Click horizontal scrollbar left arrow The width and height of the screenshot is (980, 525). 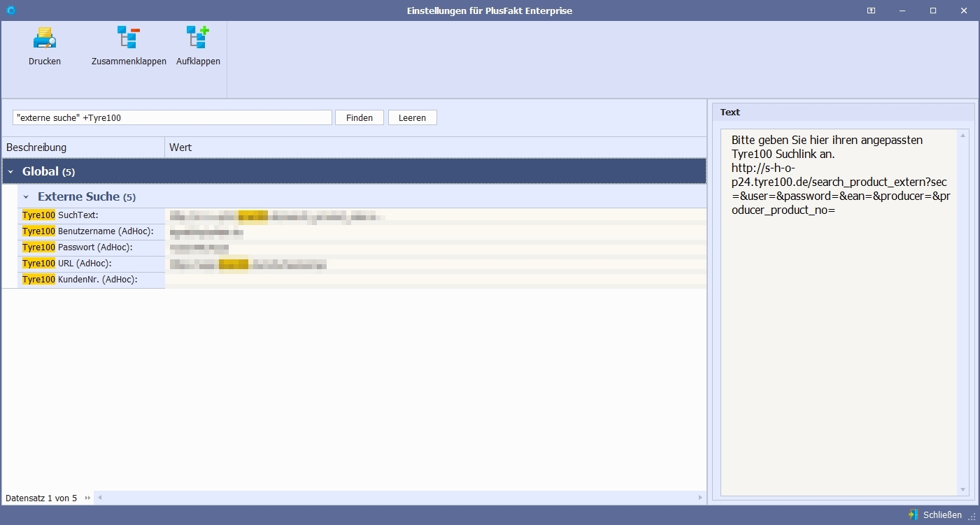pyautogui.click(x=99, y=498)
